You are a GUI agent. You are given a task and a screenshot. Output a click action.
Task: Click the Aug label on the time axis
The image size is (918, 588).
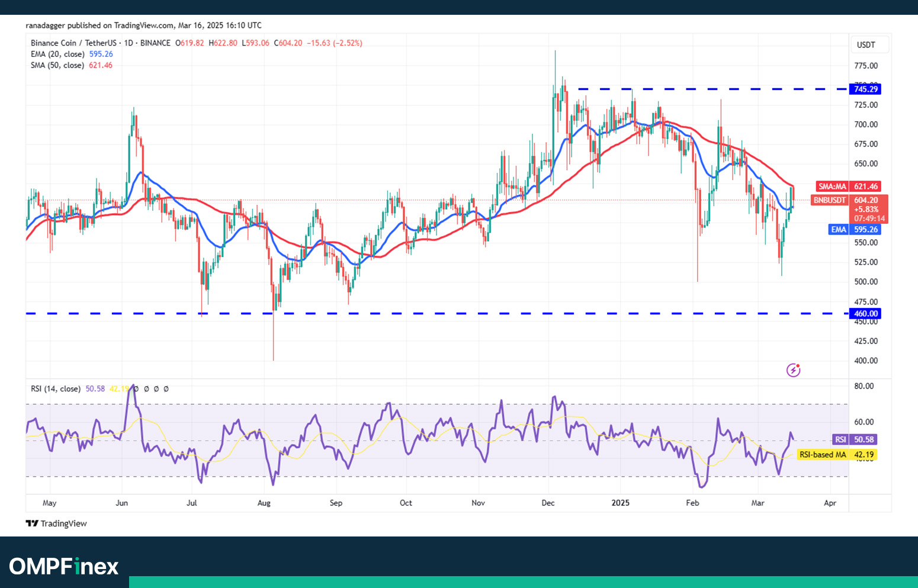[x=264, y=503]
